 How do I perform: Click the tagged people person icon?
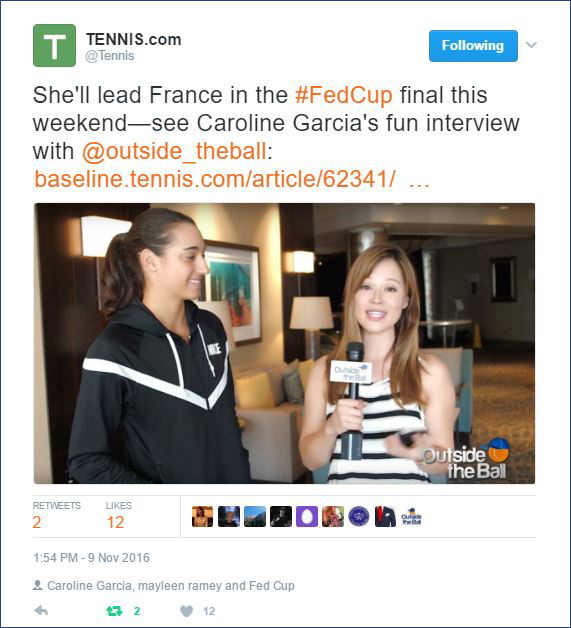[38, 585]
